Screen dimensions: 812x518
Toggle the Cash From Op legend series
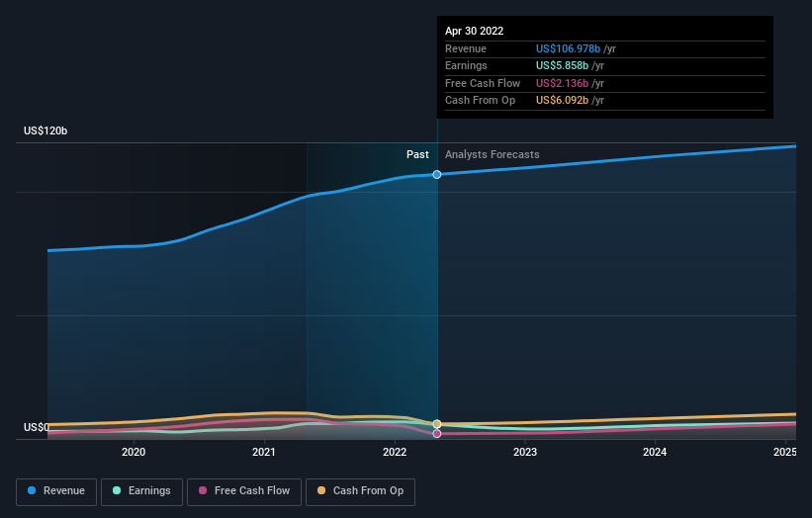pos(360,491)
